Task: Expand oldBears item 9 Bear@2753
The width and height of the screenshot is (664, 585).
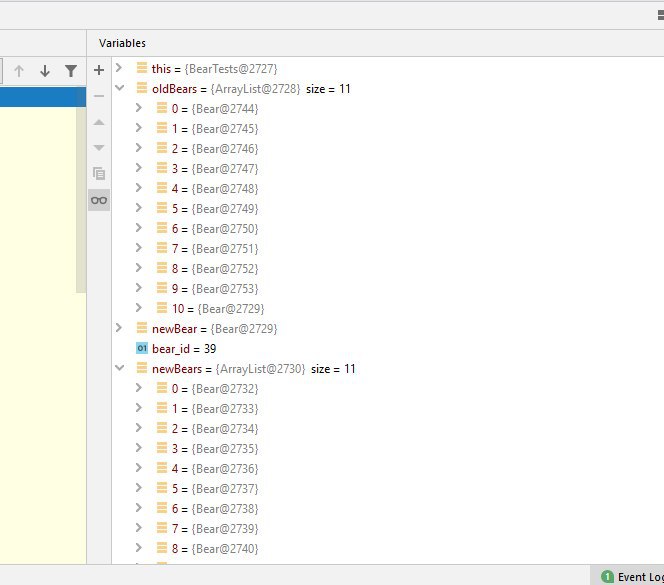Action: [138, 288]
